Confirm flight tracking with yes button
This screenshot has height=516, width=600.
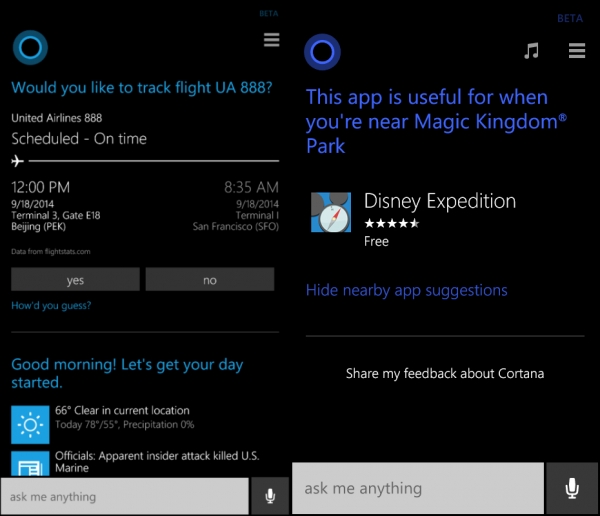tap(75, 279)
